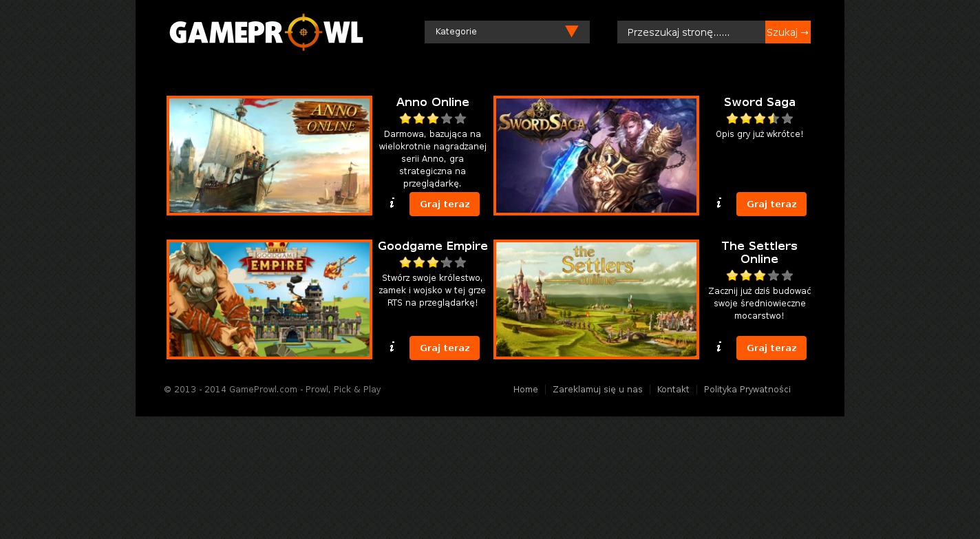Click the GameProwl logo
980x539 pixels.
[x=266, y=32]
